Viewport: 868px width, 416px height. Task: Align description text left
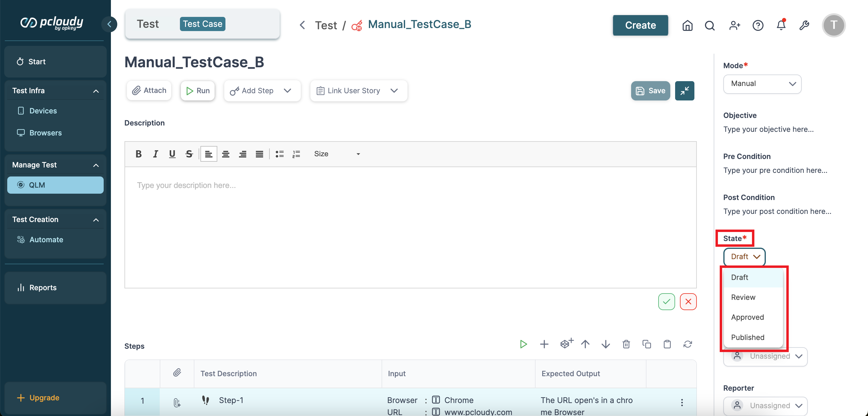(x=209, y=154)
